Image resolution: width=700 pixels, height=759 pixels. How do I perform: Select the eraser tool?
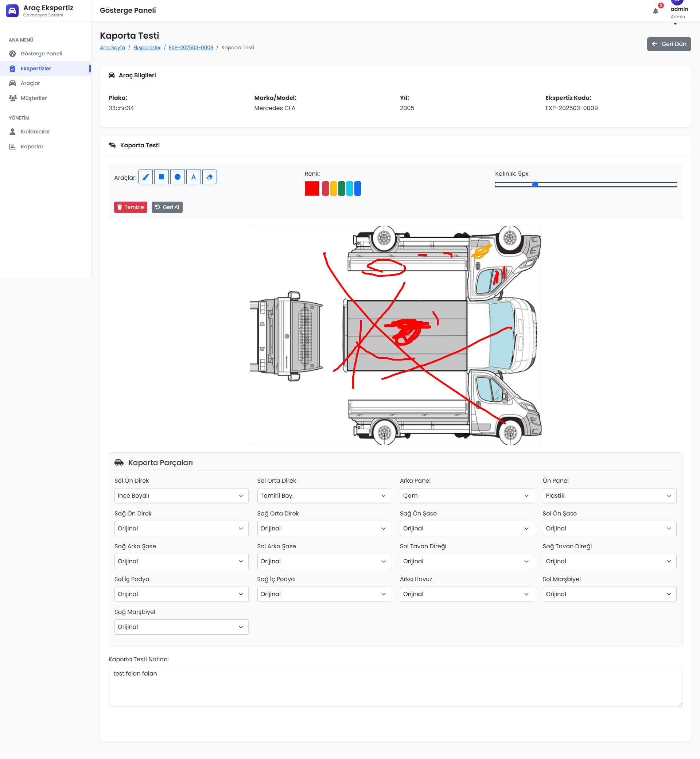pos(210,177)
